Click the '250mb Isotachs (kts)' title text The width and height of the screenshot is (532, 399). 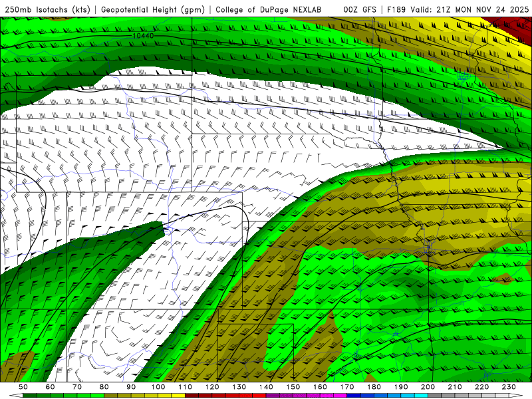click(48, 9)
